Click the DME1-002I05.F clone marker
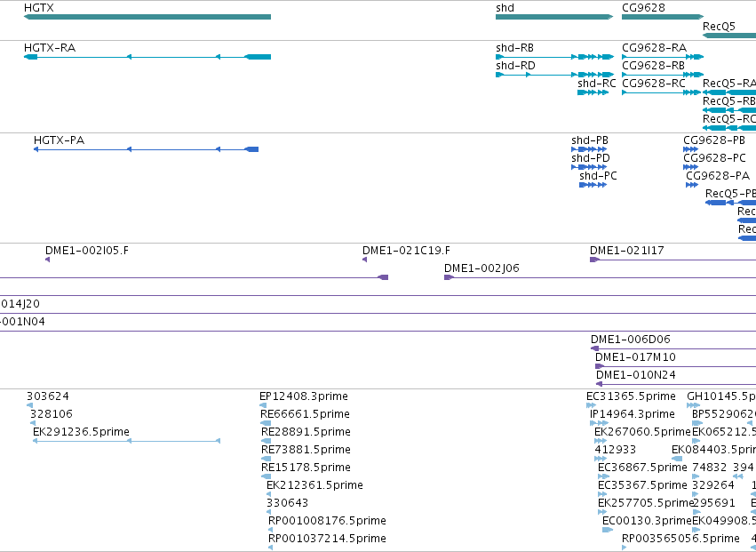756x552 pixels. pos(47,260)
